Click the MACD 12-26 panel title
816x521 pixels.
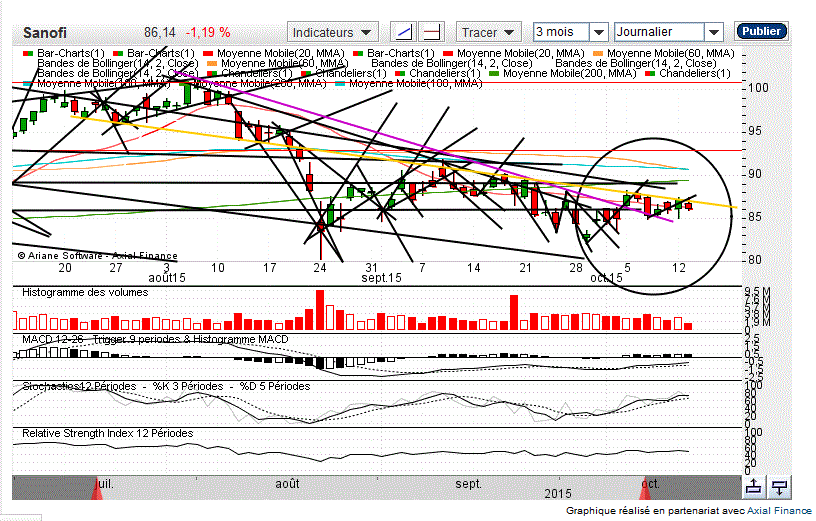155,339
